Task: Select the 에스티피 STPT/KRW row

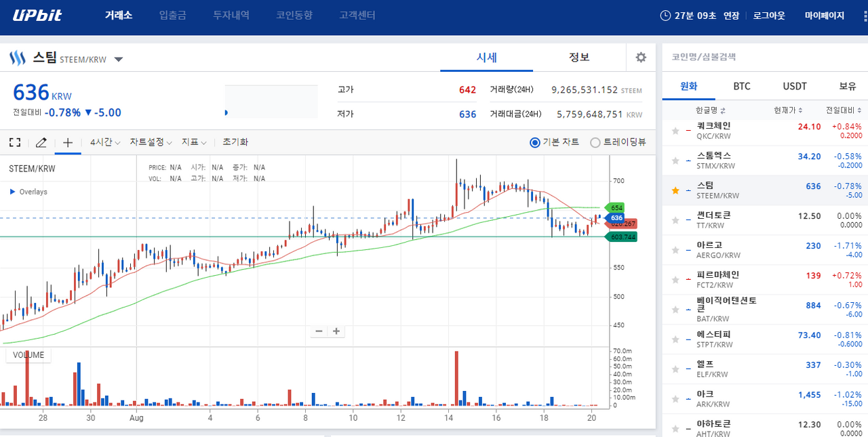Action: click(765, 339)
